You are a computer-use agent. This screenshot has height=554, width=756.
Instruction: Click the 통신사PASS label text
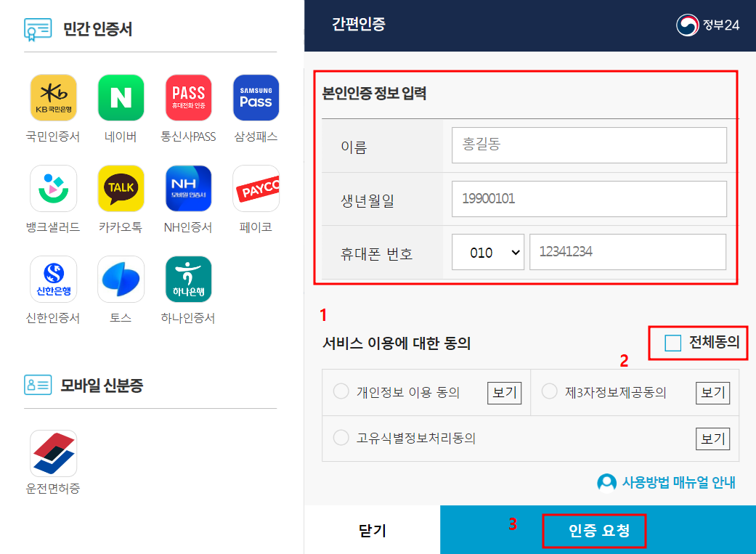(188, 137)
